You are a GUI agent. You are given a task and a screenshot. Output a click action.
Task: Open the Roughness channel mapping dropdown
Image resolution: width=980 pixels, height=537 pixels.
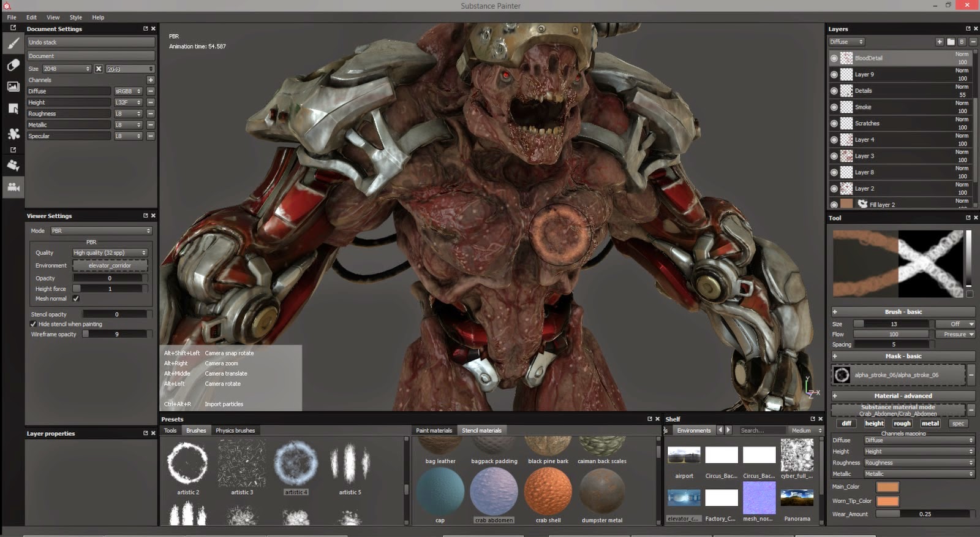click(918, 463)
